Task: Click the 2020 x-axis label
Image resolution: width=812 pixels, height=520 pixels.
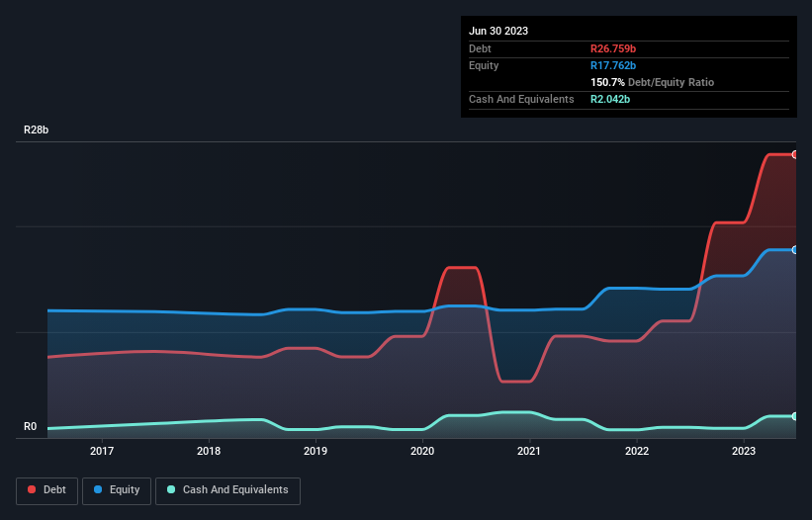Action: pos(422,451)
